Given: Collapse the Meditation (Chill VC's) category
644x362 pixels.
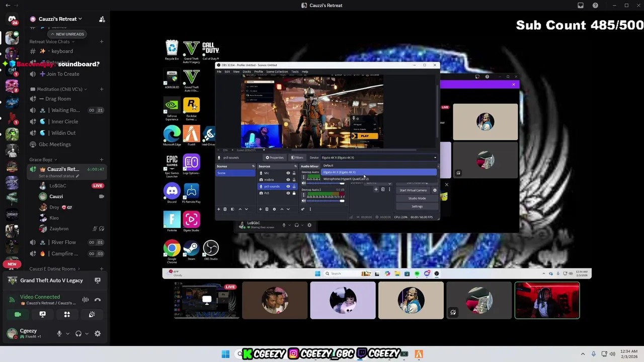Looking at the screenshot, I should click(59, 89).
